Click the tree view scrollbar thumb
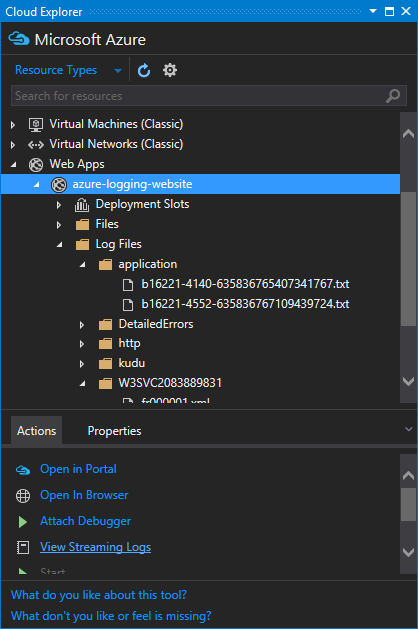This screenshot has height=629, width=418. pyautogui.click(x=408, y=259)
